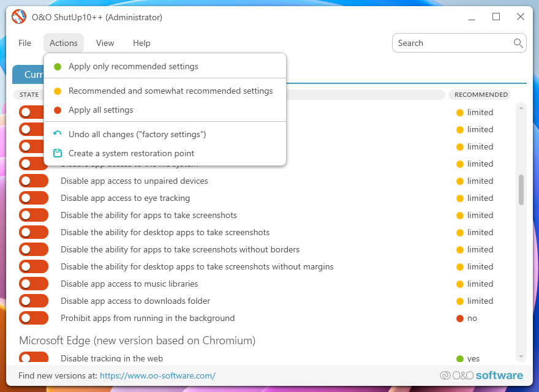
Task: Click yellow dot beside Recommended and somewhat recommended
Action: click(x=58, y=91)
